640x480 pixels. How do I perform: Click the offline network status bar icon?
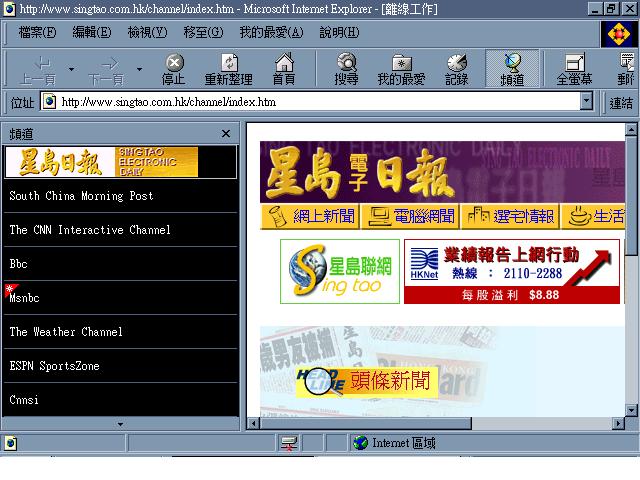[289, 443]
